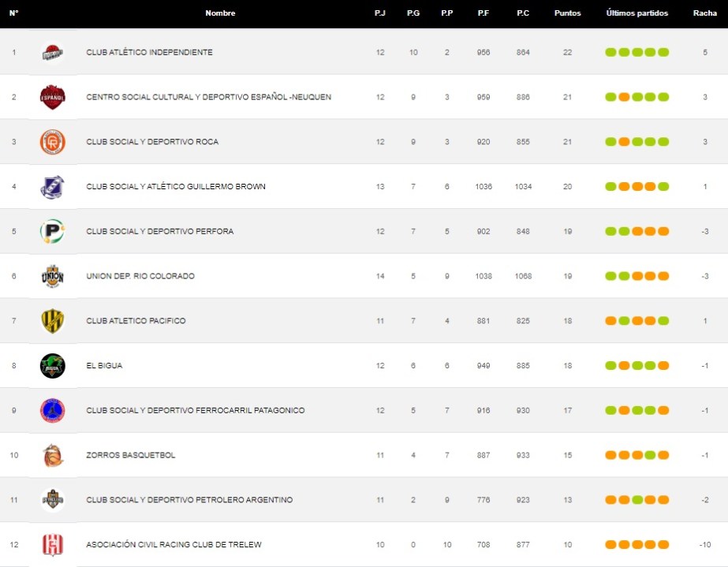Screen dimensions: 728x567
Task: Open CLUB SOCIAL Y DEPORTIVO PETROLERO ARGENTINO
Action: 189,500
